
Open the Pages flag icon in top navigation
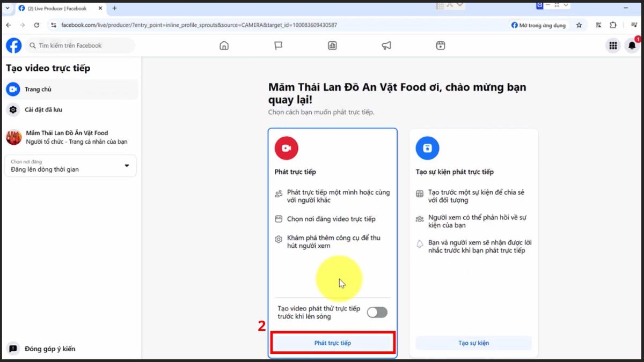[x=278, y=46]
